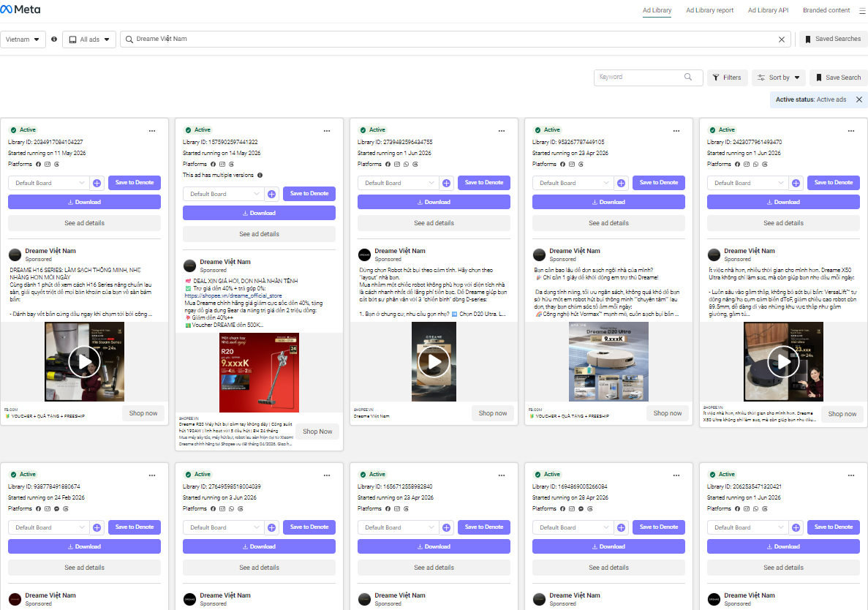868x610 pixels.
Task: Click the keyword search magnifier icon
Action: pyautogui.click(x=687, y=77)
